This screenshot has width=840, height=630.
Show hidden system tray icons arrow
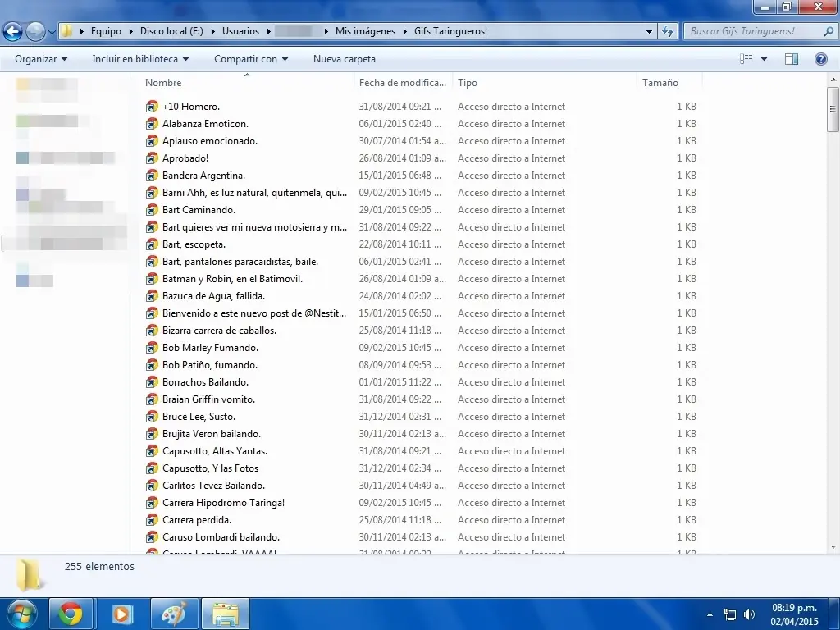[x=710, y=614]
